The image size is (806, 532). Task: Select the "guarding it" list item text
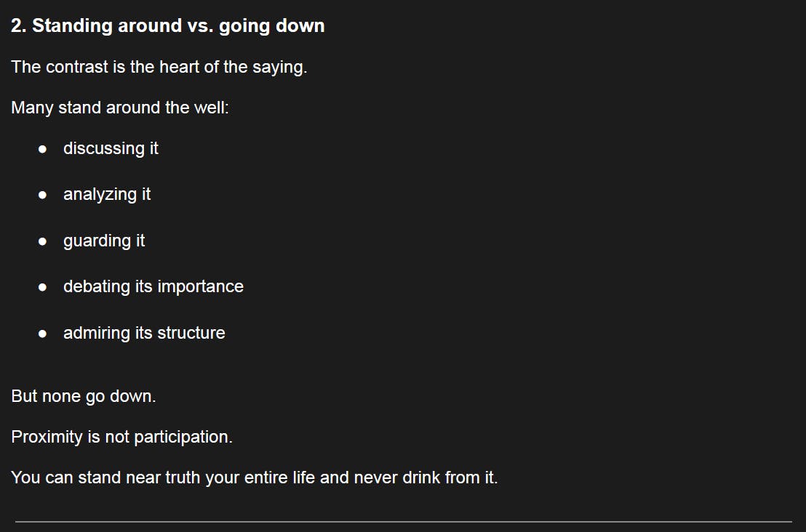(104, 241)
